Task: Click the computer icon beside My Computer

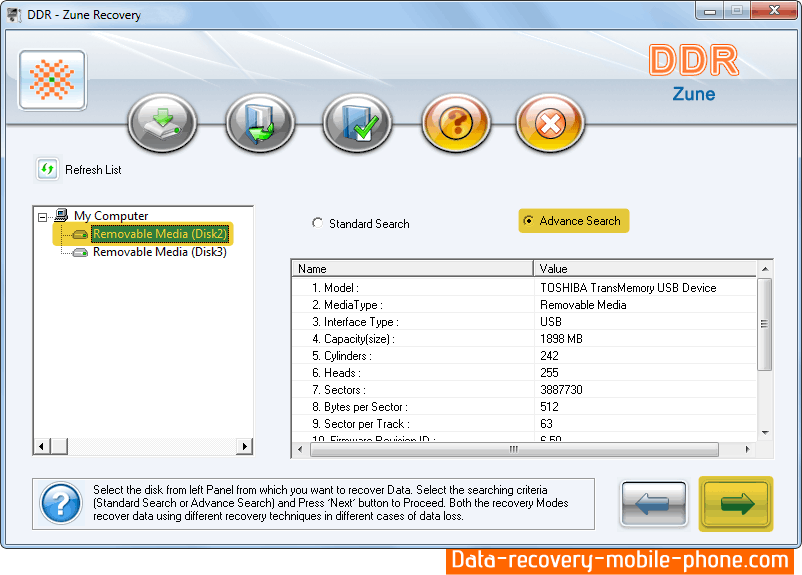Action: (x=61, y=215)
